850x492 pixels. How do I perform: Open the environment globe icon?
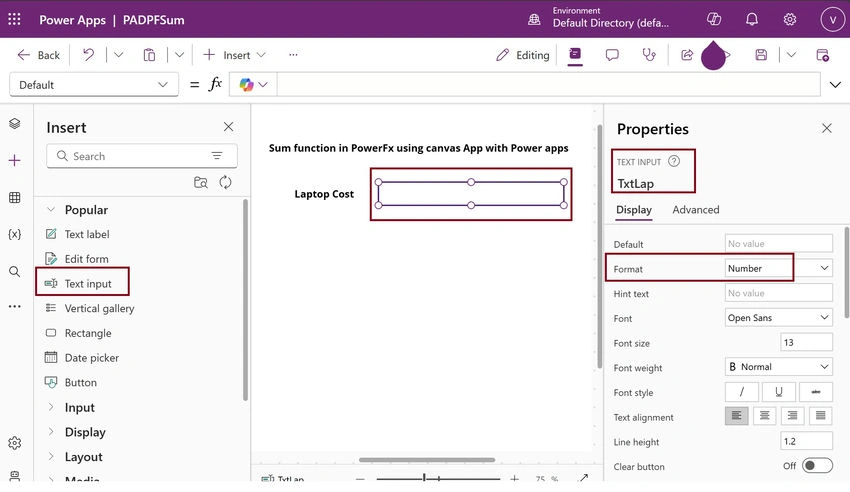click(534, 20)
